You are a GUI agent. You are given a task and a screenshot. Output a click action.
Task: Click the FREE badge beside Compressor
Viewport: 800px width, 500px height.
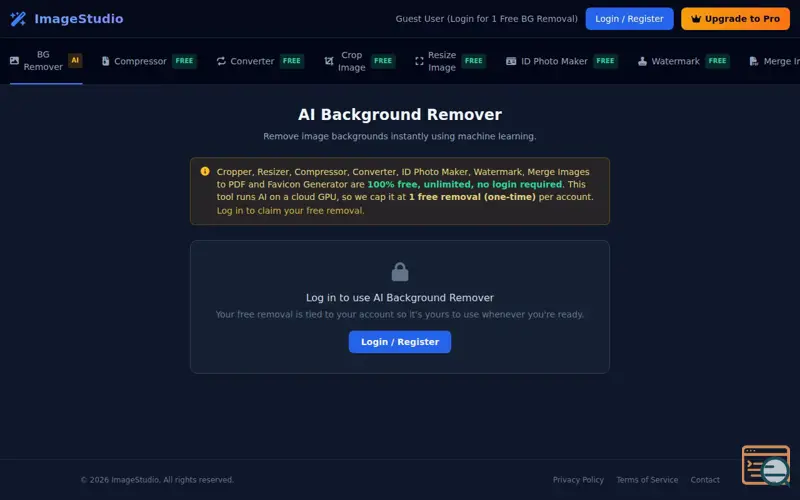[184, 61]
